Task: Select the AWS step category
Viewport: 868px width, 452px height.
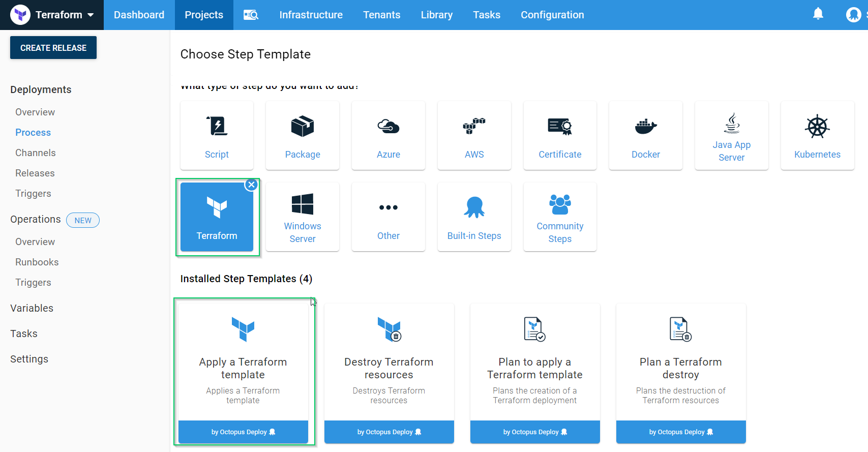Action: 474,135
